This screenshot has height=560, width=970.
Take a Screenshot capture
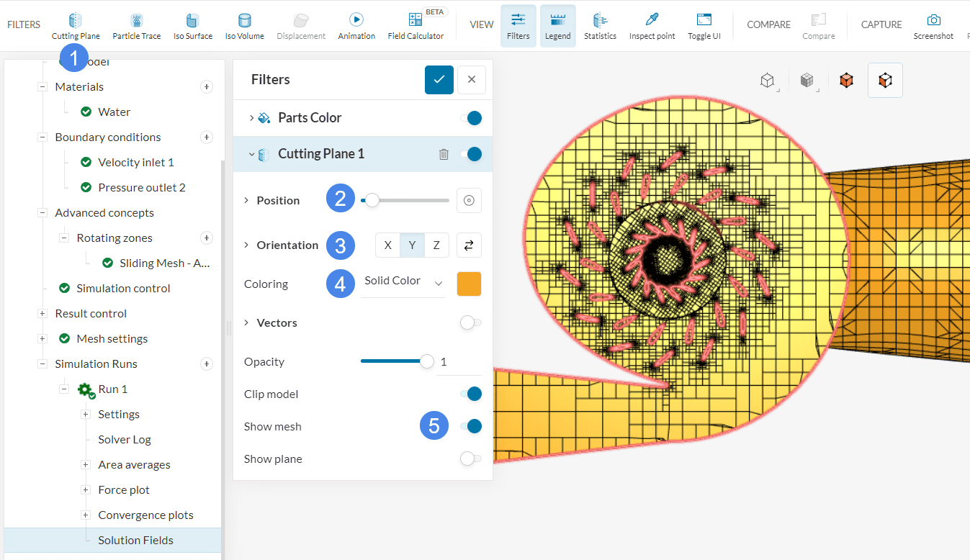click(x=933, y=26)
